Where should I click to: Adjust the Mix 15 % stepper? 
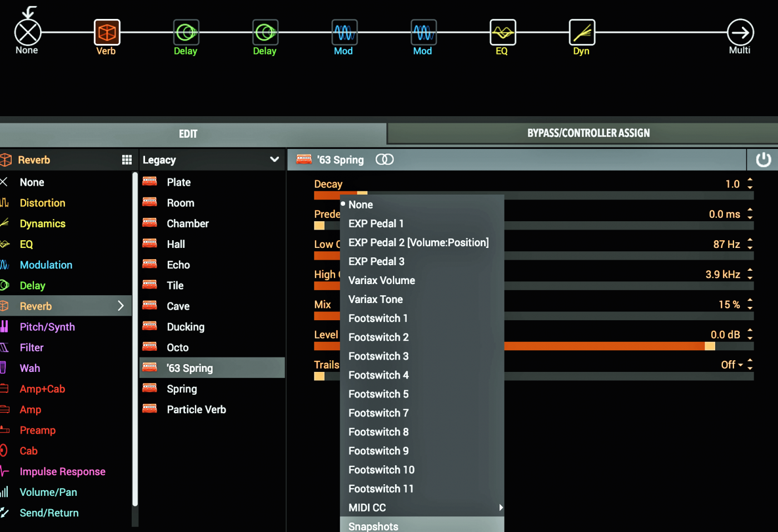click(x=750, y=304)
